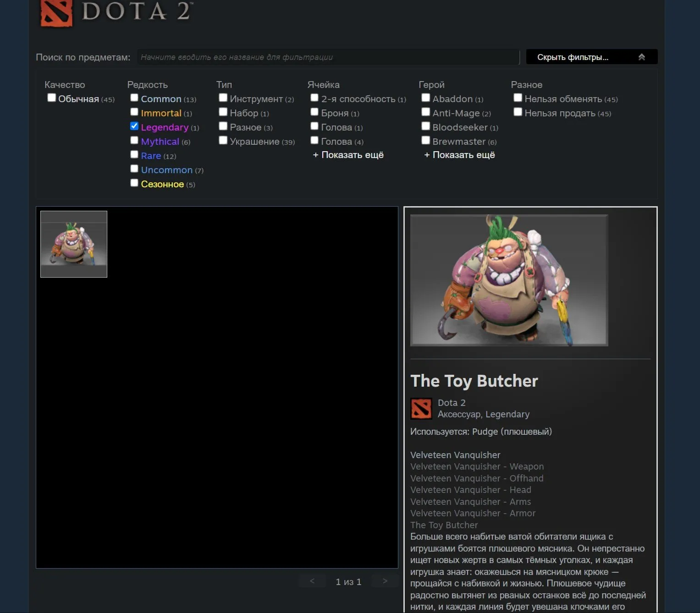Click the small Dota 2 icon beside item details
Viewport: 700px width, 613px height.
pyautogui.click(x=421, y=409)
